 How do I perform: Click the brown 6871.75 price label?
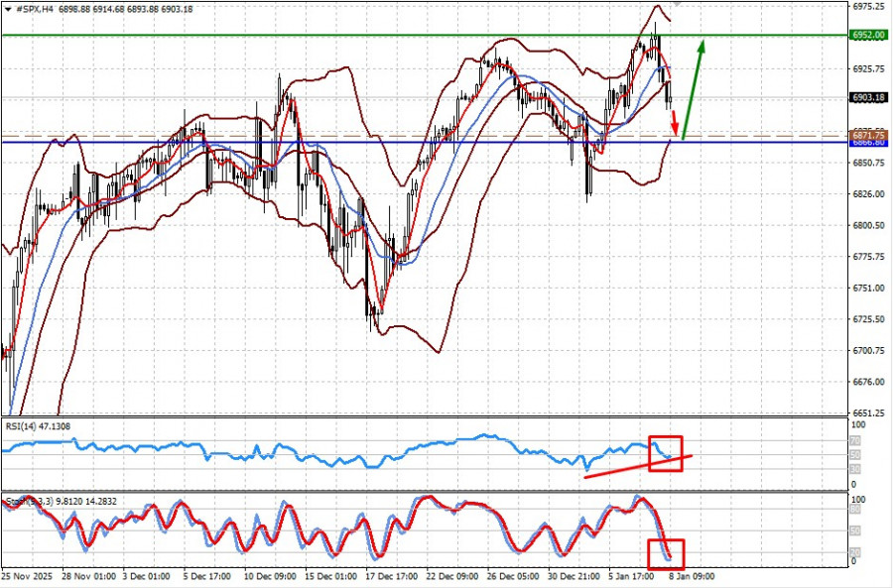pos(868,134)
